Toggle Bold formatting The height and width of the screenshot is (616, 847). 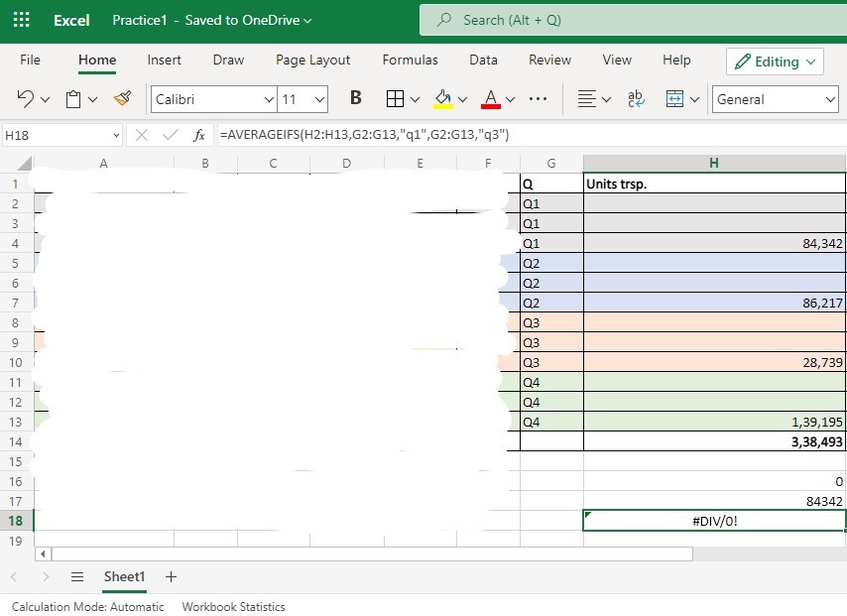point(356,99)
